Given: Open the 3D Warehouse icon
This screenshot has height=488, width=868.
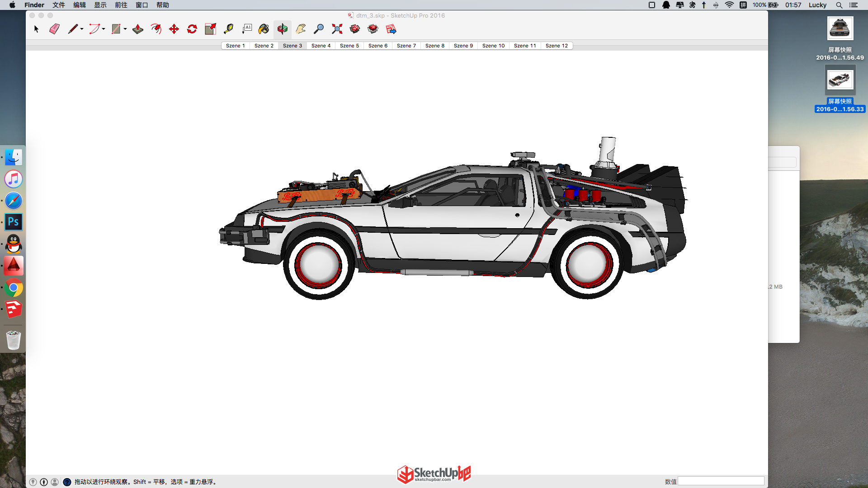Looking at the screenshot, I should 355,29.
